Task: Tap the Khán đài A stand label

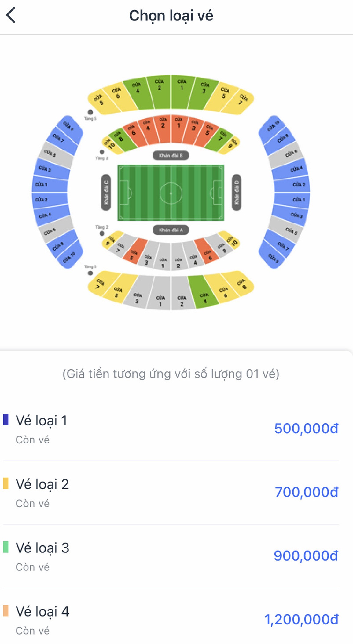Action: tap(171, 230)
